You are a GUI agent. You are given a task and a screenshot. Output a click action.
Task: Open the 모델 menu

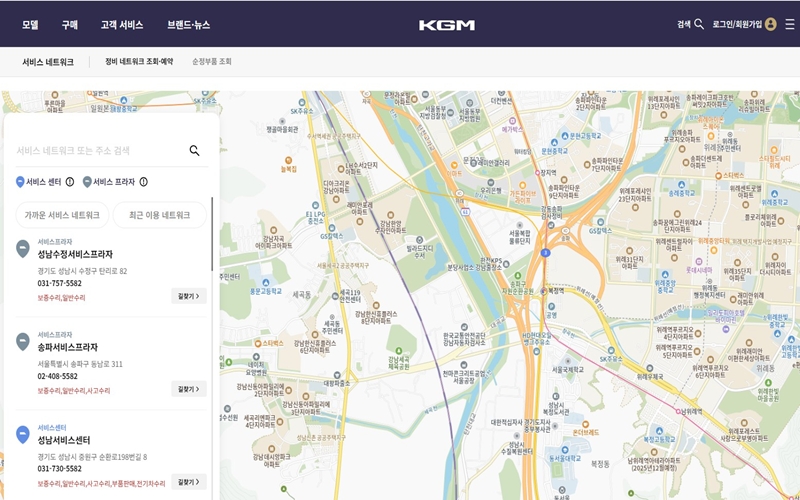tap(30, 24)
